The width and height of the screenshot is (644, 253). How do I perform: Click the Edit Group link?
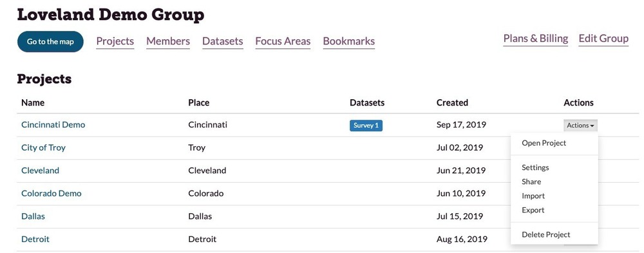(603, 39)
